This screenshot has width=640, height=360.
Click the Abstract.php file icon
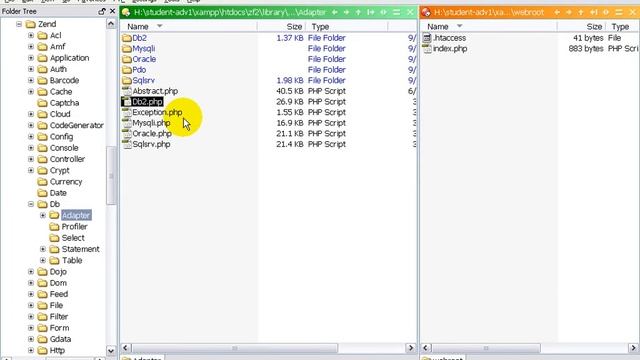coord(127,91)
